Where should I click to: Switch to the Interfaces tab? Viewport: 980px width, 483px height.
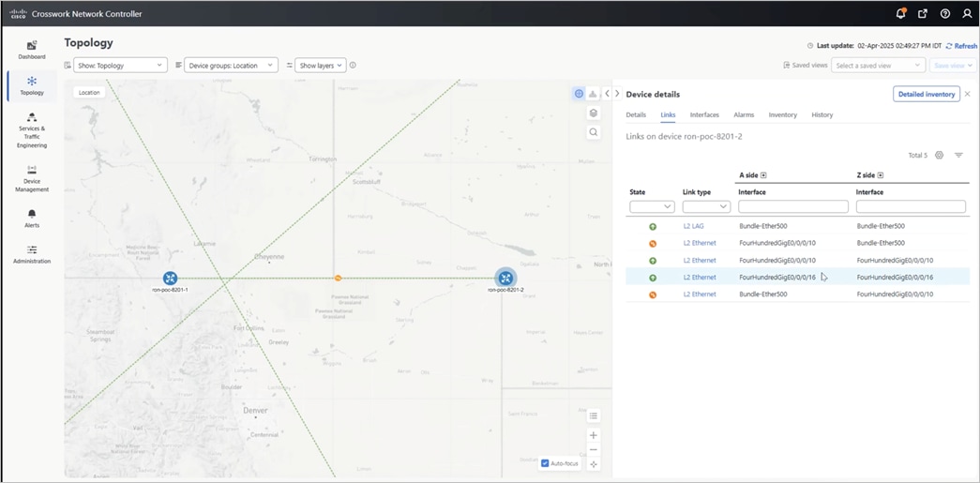704,115
